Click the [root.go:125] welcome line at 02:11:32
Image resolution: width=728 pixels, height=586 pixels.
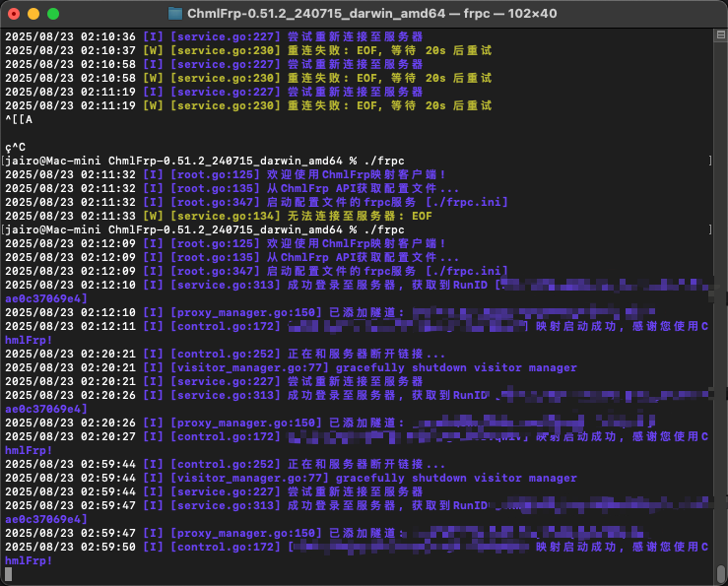(x=227, y=174)
